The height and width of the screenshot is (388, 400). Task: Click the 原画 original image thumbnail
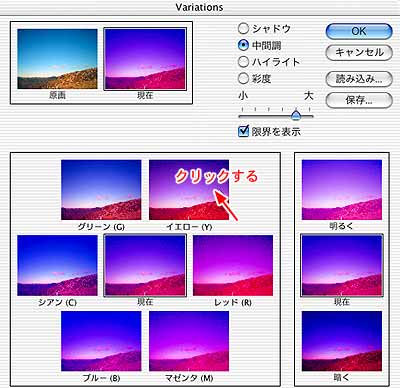pyautogui.click(x=57, y=59)
